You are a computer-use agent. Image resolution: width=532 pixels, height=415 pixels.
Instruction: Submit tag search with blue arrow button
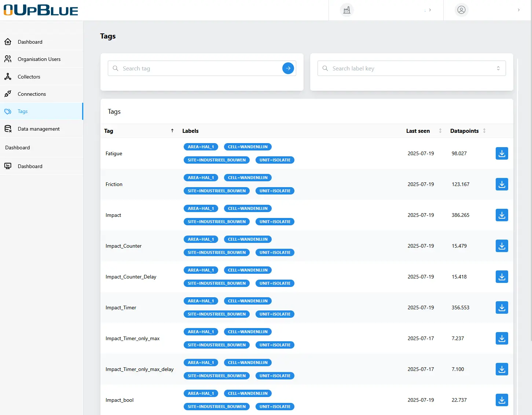[288, 68]
